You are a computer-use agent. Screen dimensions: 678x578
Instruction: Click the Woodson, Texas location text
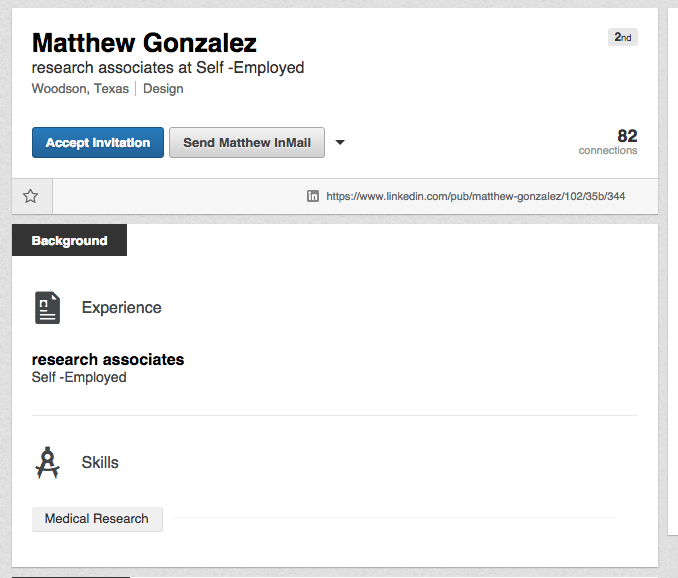tap(80, 89)
